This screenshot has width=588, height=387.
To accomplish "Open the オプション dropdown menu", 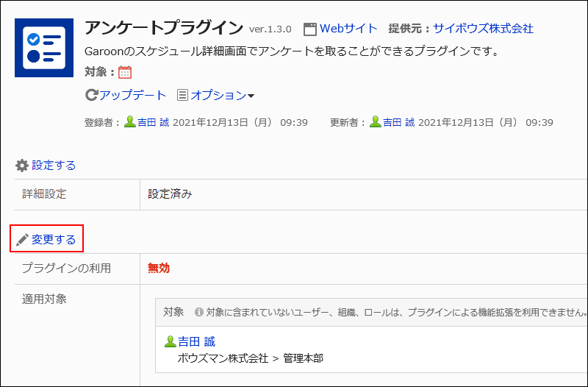I will coord(223,96).
